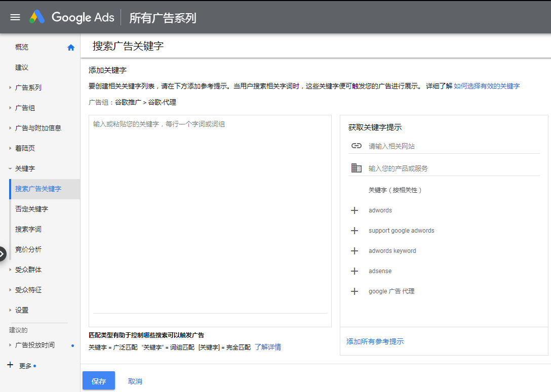Click the 取消 cancel button
This screenshot has height=392, width=551.
(x=135, y=381)
